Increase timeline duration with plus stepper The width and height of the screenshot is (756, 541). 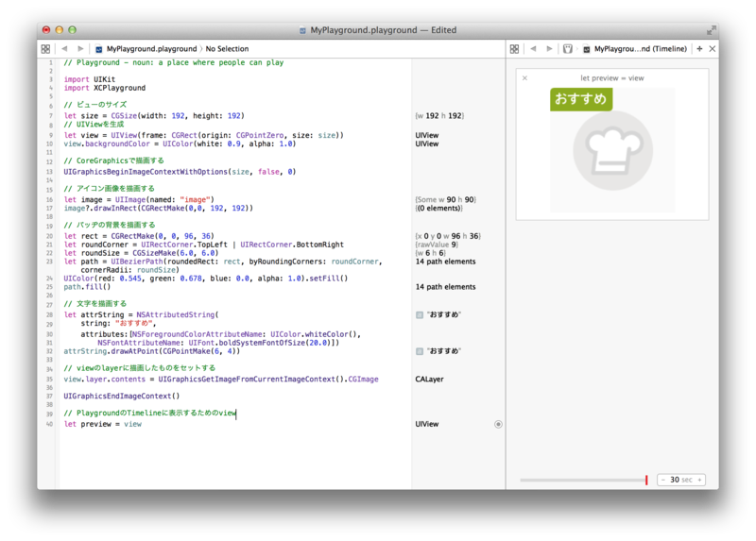click(x=699, y=480)
